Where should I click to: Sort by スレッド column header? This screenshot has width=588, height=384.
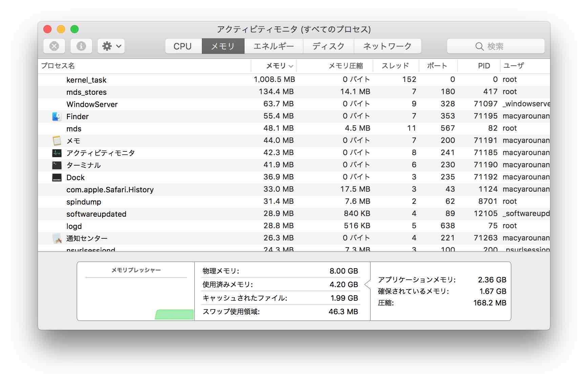pos(396,66)
